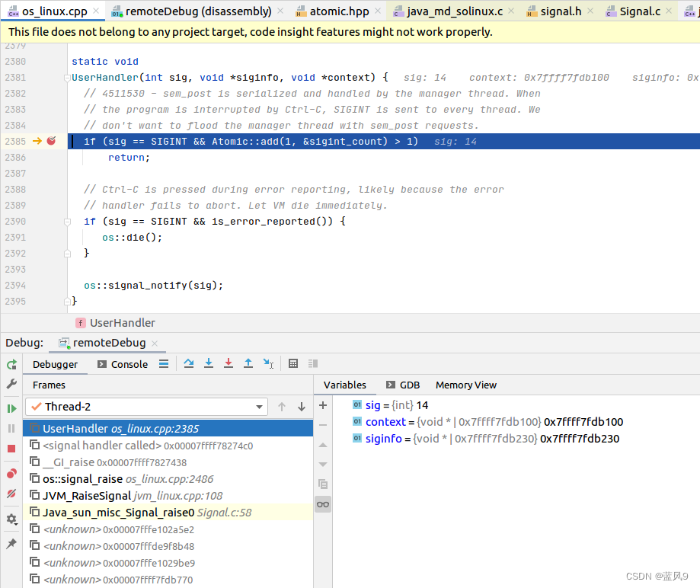Move watch down with the triangle icon
The width and height of the screenshot is (700, 588).
click(x=323, y=465)
